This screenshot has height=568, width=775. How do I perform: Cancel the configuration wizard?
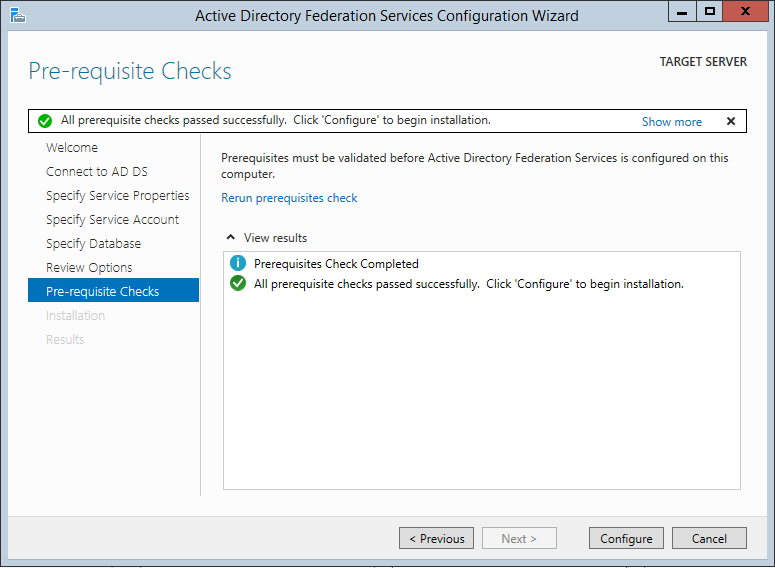click(709, 539)
